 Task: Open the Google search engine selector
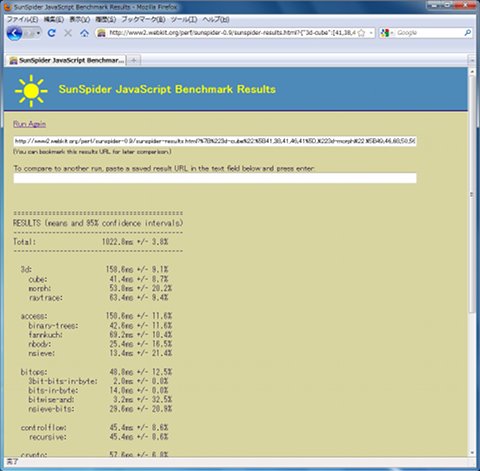tap(387, 33)
